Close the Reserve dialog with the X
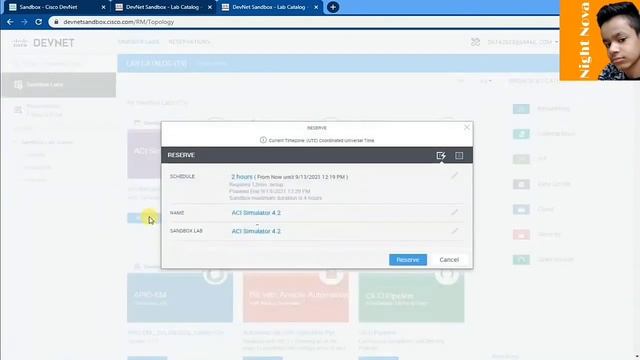This screenshot has height=360, width=640. tap(467, 128)
